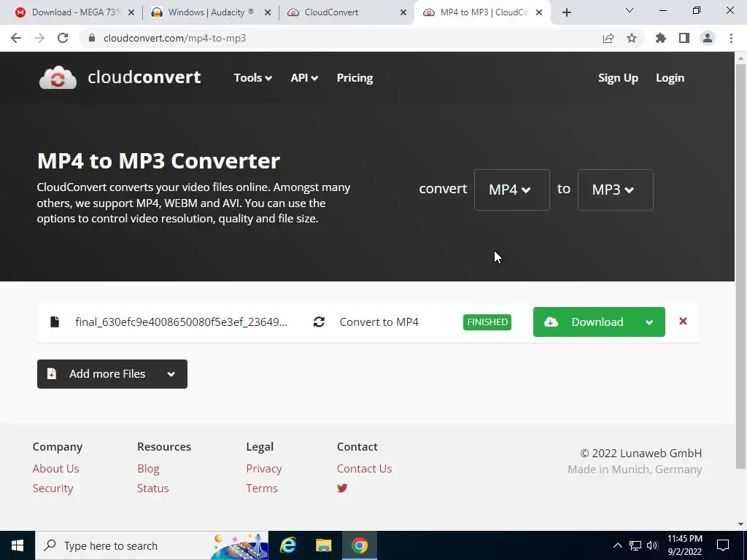Open the network tray icon
This screenshot has height=560, width=747.
pyautogui.click(x=635, y=545)
